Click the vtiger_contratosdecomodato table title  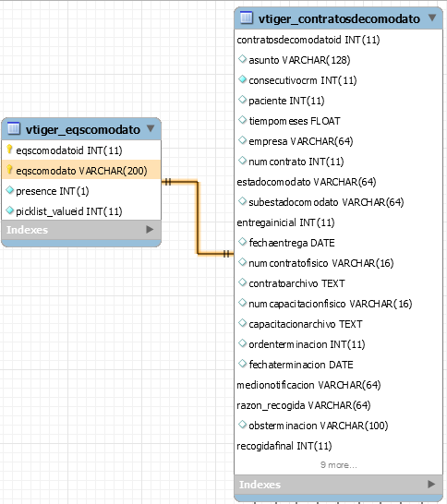pos(339,19)
